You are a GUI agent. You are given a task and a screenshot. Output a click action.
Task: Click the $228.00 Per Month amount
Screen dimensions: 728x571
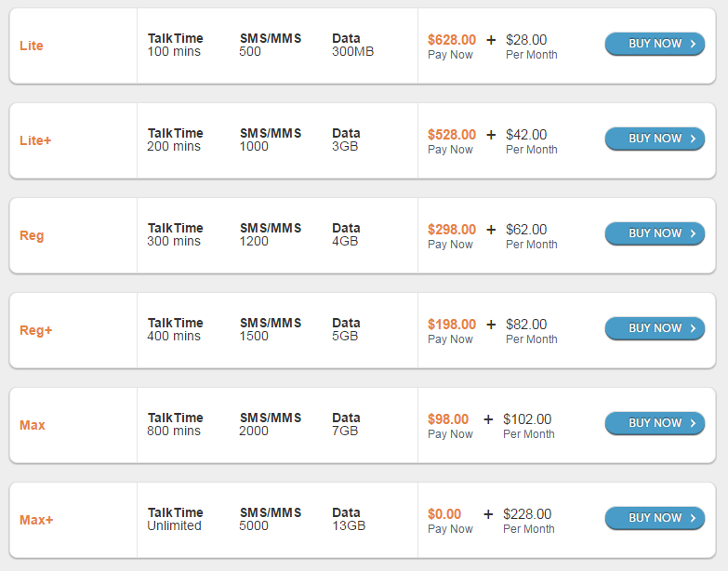click(x=527, y=514)
